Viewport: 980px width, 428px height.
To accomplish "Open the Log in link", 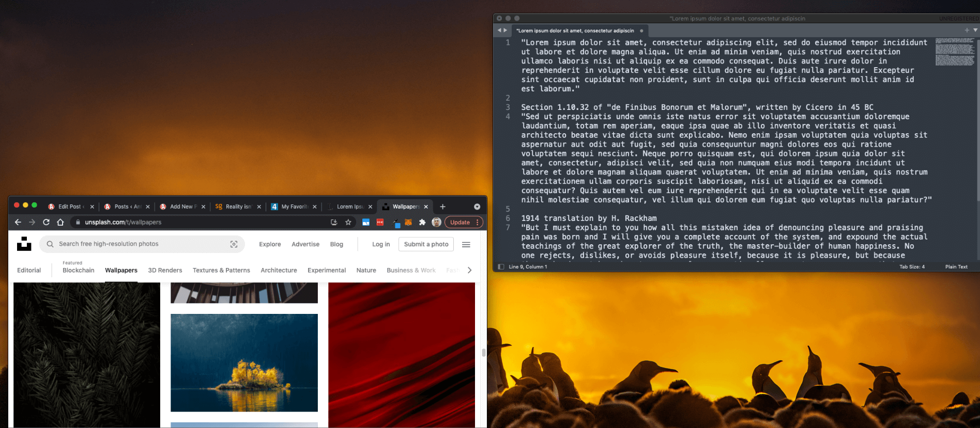I will pyautogui.click(x=381, y=244).
